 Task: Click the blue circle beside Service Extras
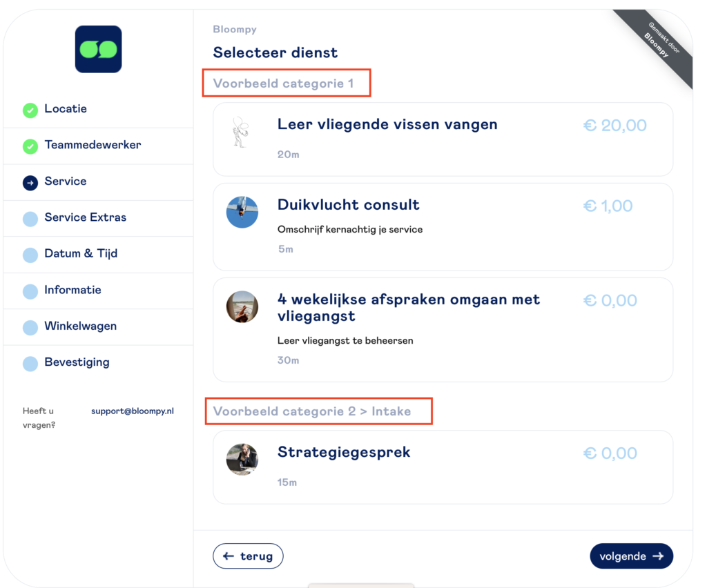click(x=30, y=219)
